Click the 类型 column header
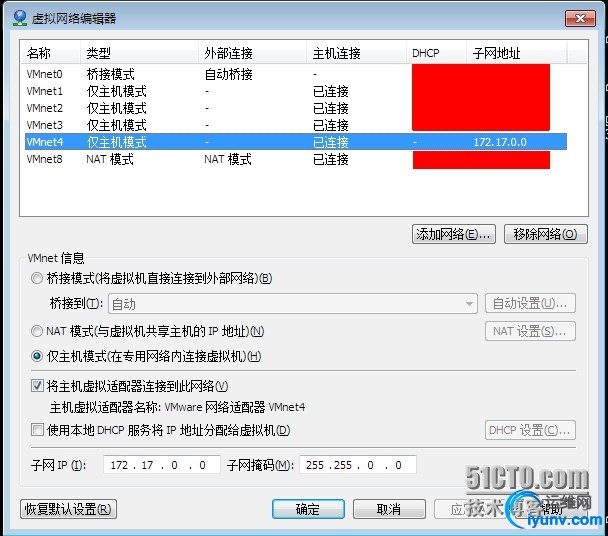Image resolution: width=608 pixels, height=536 pixels. 139,53
